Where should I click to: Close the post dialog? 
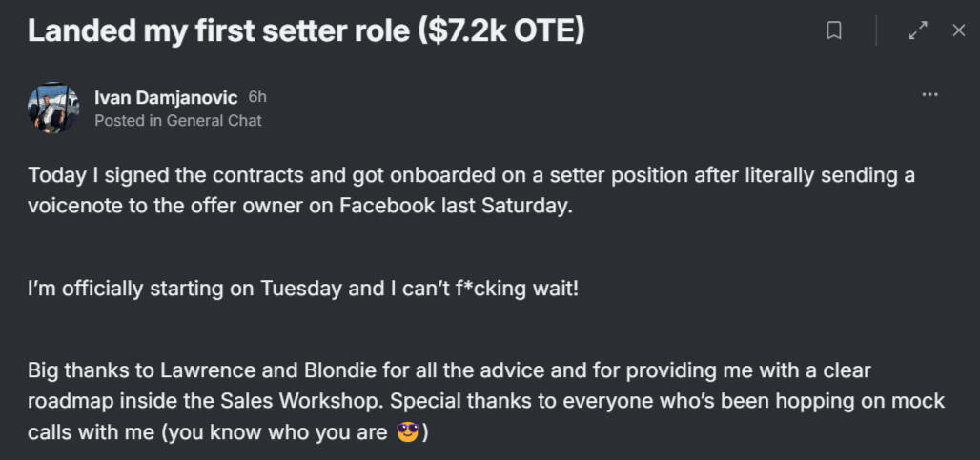pyautogui.click(x=959, y=31)
